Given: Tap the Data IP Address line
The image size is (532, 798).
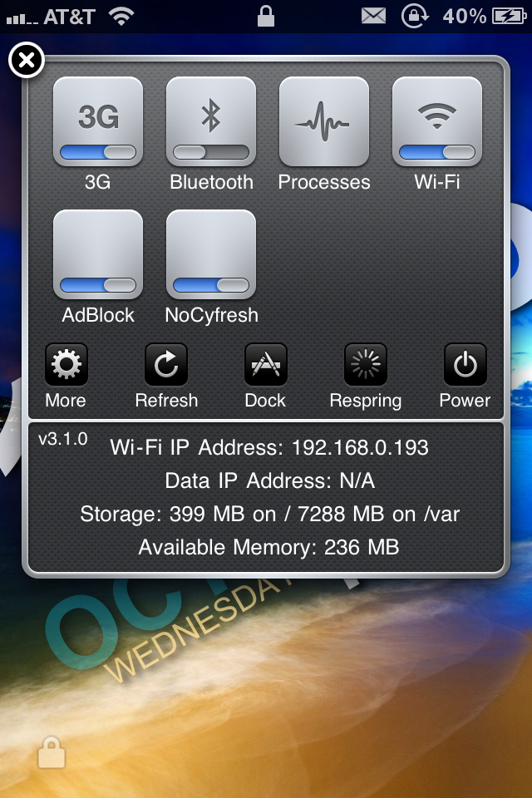Looking at the screenshot, I should pos(268,480).
